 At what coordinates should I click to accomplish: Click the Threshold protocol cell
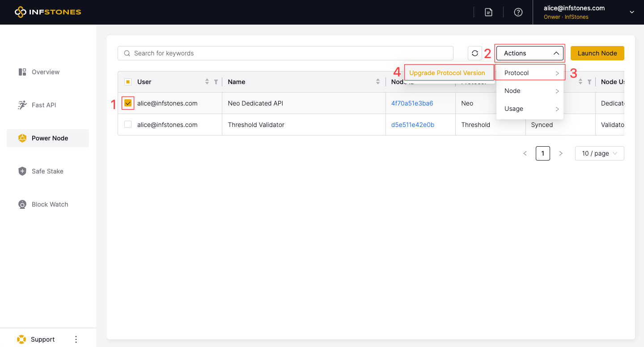tap(476, 125)
